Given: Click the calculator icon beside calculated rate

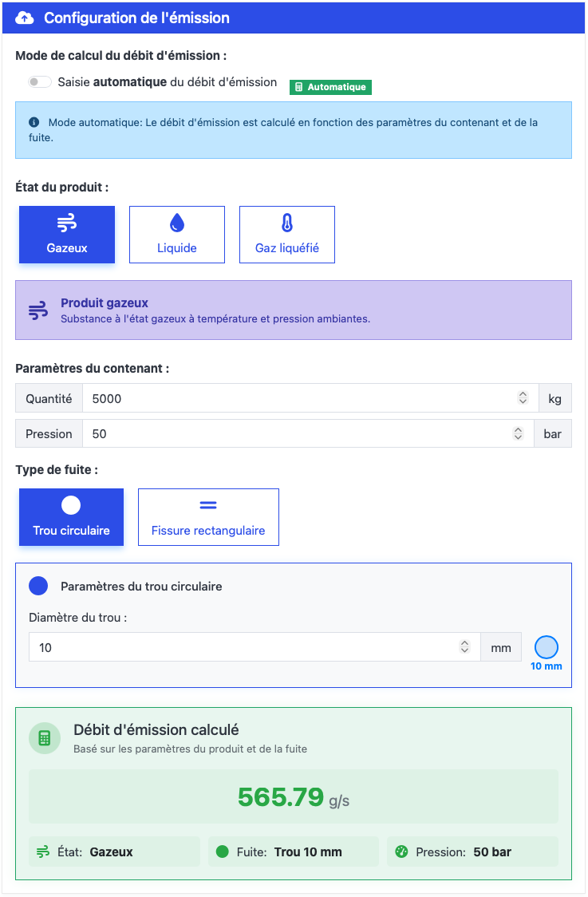Looking at the screenshot, I should pos(45,738).
